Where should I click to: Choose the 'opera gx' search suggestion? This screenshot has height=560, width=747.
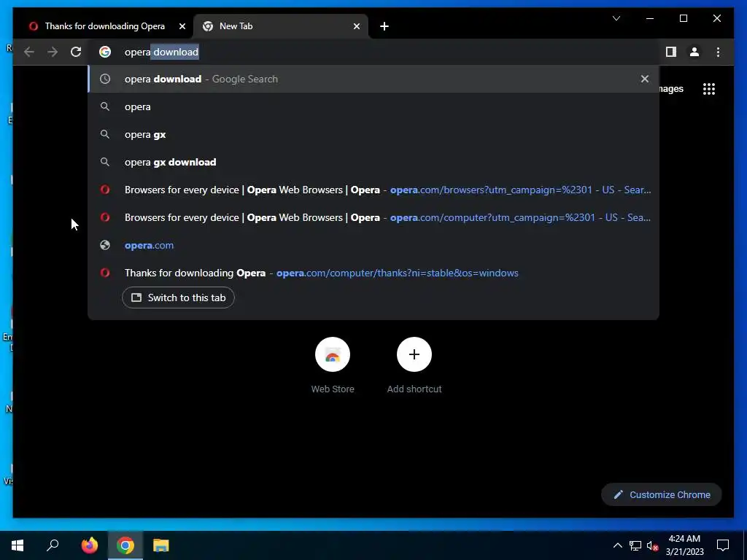point(373,134)
